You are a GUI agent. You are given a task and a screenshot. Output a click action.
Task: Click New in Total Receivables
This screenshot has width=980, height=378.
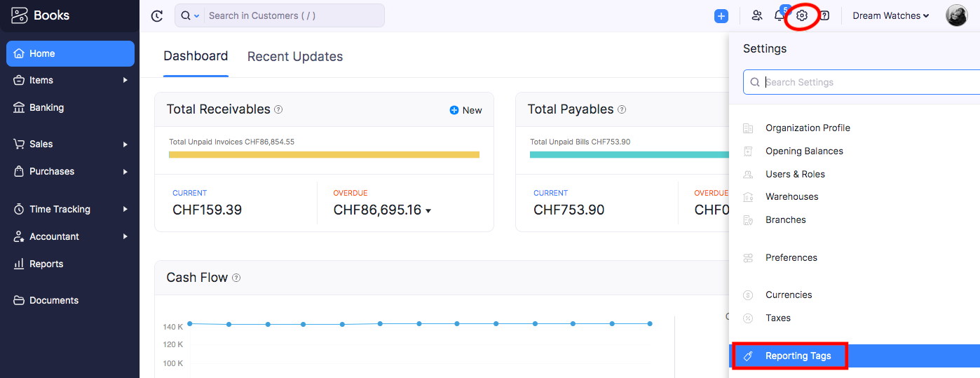465,110
